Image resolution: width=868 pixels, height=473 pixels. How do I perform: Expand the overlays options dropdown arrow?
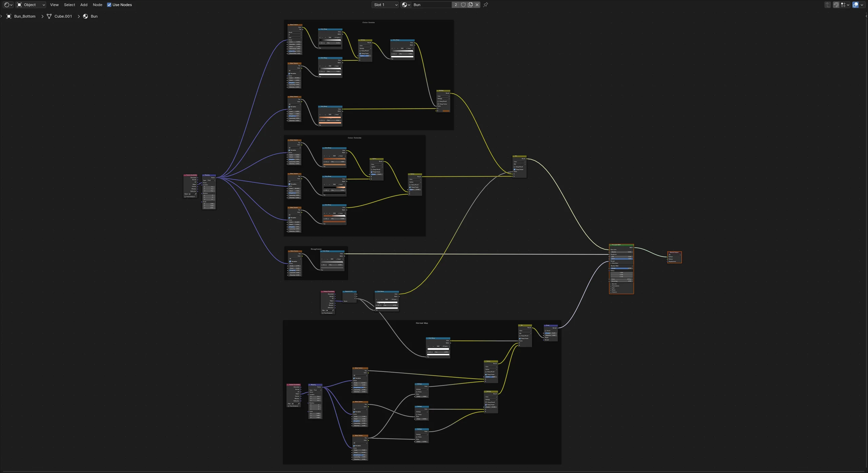(x=862, y=5)
